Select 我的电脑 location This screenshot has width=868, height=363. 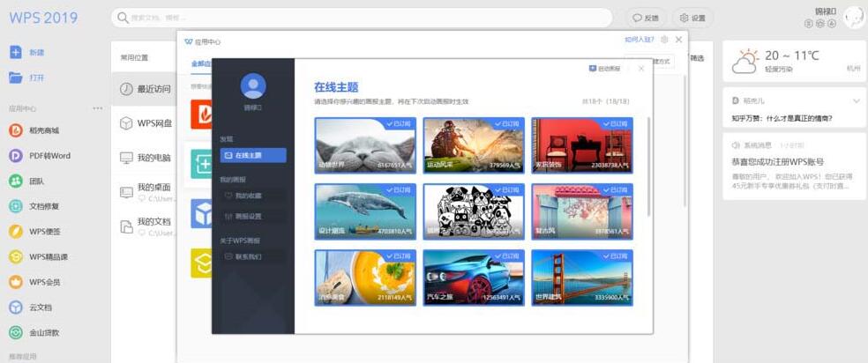[x=145, y=158]
